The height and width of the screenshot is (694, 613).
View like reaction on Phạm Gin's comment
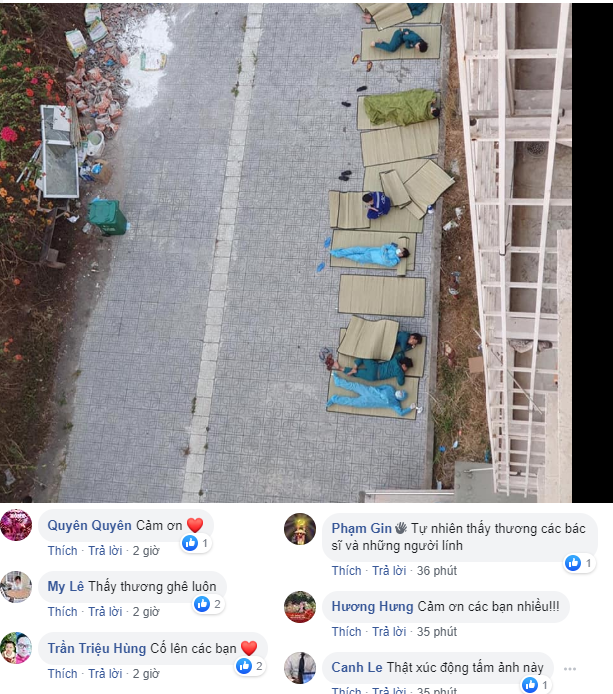580,563
